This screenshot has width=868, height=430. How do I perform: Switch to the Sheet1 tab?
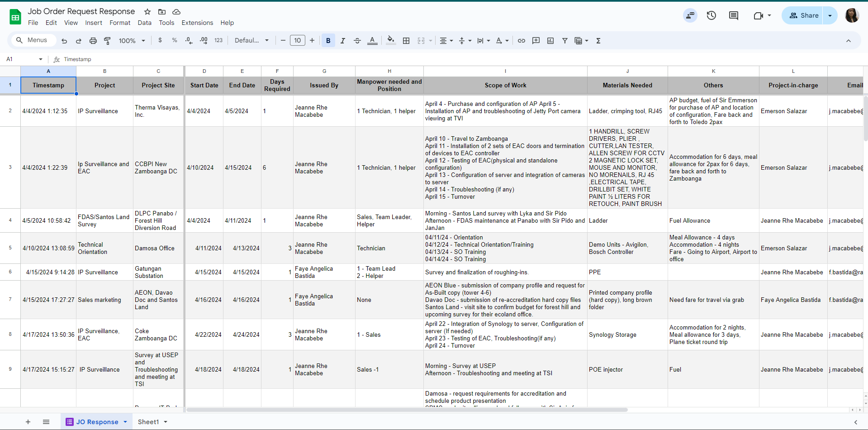point(148,422)
